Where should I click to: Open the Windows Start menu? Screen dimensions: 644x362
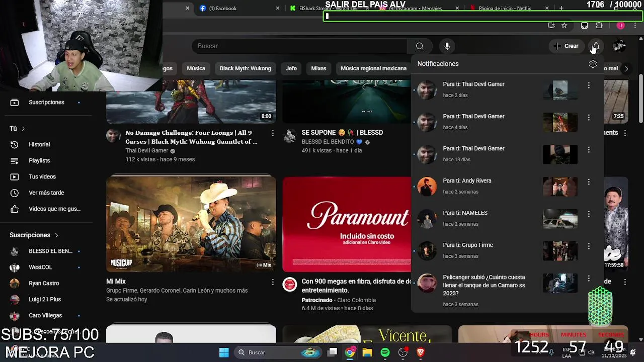224,352
